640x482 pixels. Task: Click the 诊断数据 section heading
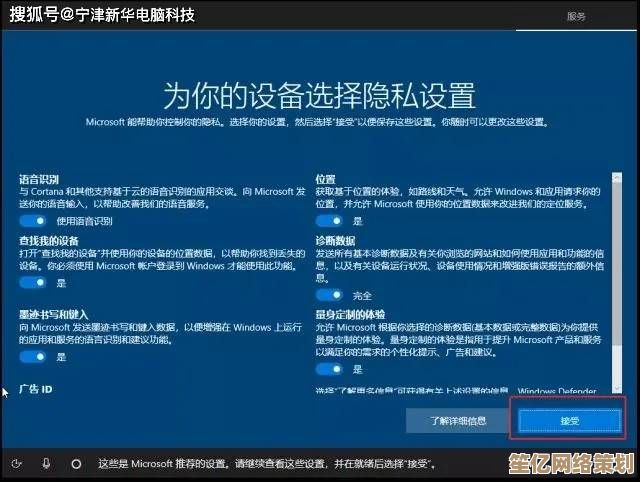335,241
